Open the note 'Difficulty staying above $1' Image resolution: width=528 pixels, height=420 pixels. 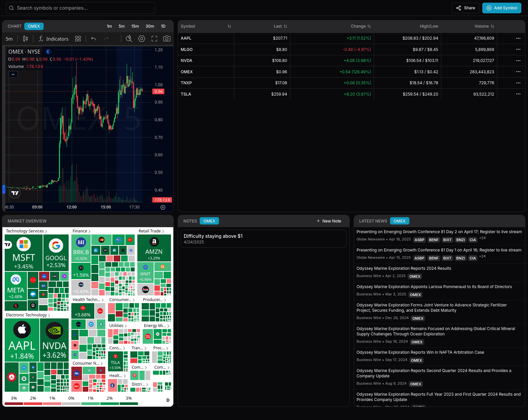(x=263, y=239)
